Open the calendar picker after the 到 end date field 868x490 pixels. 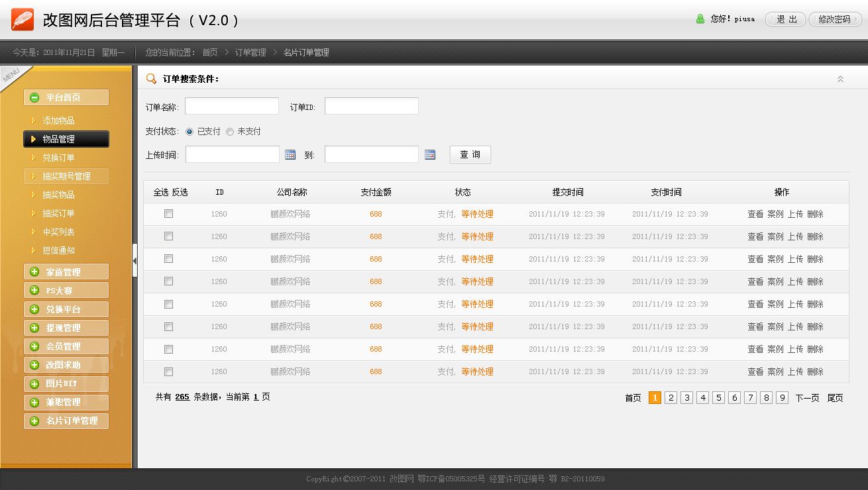tap(430, 154)
